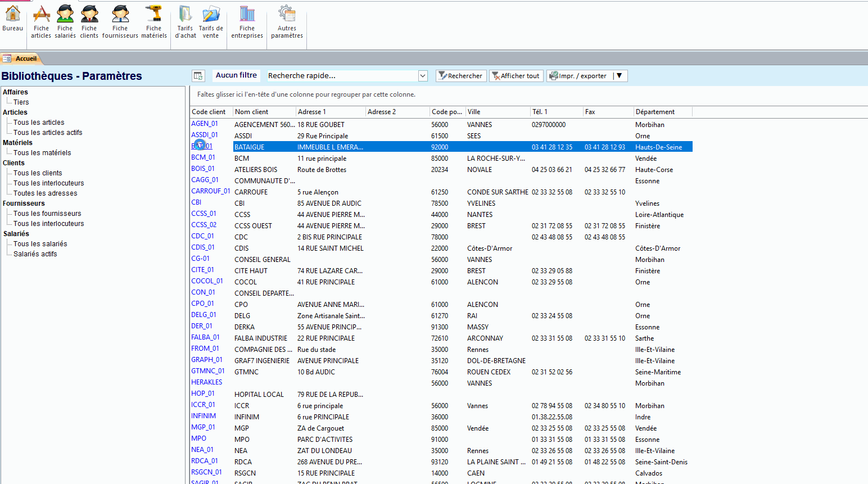Screen dimensions: 868x484
Task: Open Fiche fournisseurs in the ribbon
Action: (120, 21)
